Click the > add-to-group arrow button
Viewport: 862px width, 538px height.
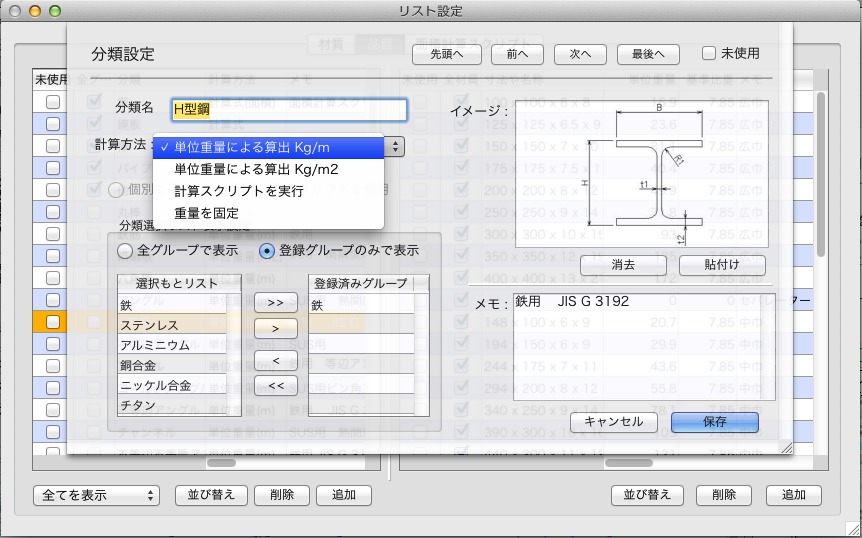coord(275,327)
